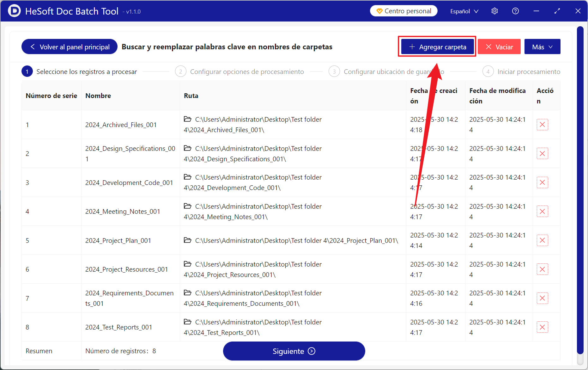This screenshot has width=588, height=370.
Task: Remove row 2024_Design_Specifications_001 with red X
Action: pyautogui.click(x=542, y=154)
